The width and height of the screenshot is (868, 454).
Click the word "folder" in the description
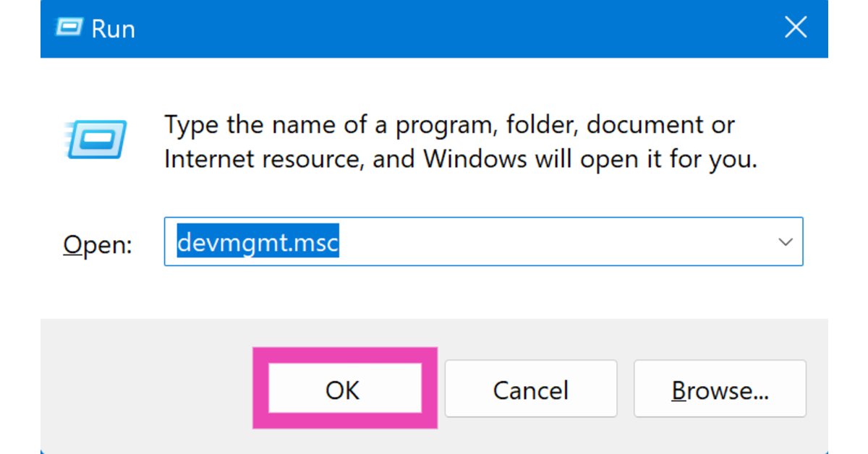[538, 125]
